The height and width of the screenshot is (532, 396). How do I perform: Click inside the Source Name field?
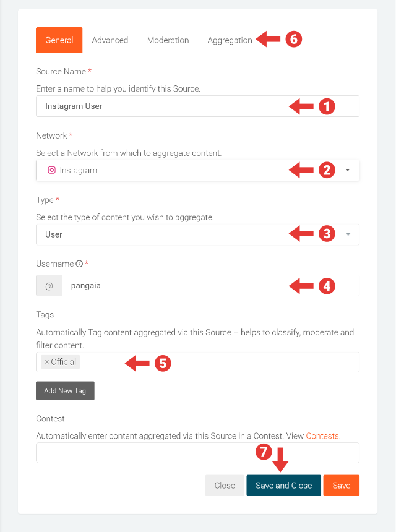[186, 106]
